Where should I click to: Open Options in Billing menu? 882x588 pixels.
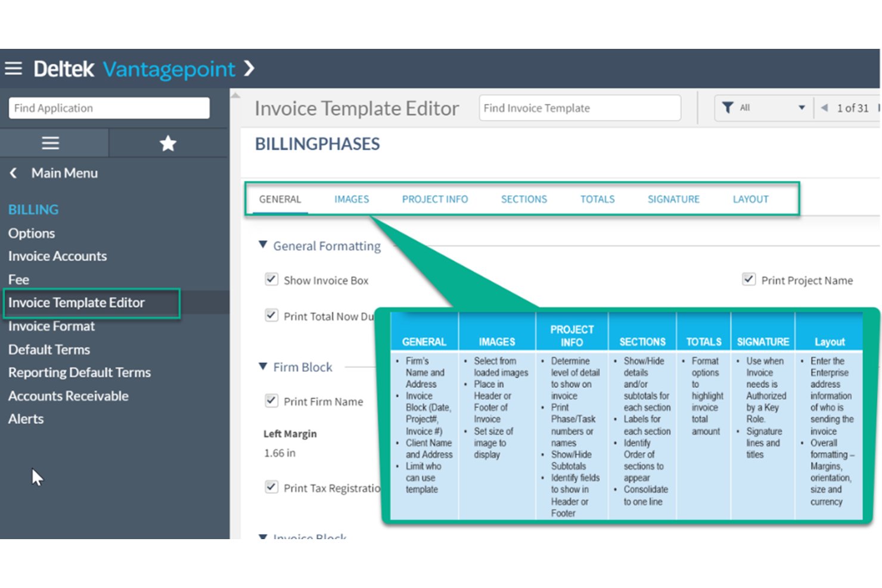[32, 233]
